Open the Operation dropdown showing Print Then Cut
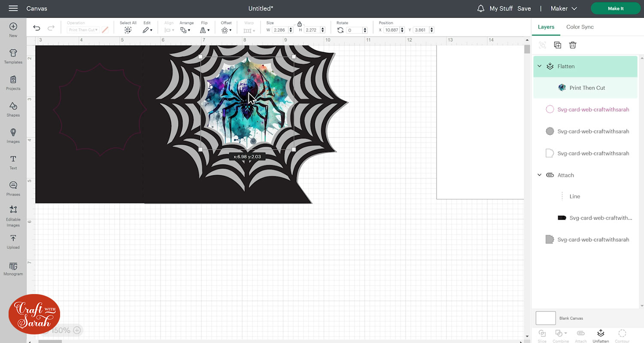 (x=83, y=30)
